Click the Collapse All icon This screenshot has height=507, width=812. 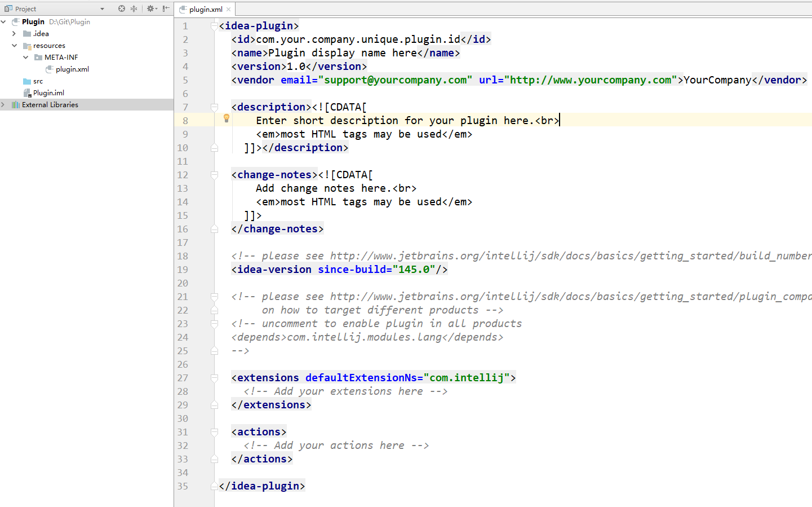coord(134,8)
